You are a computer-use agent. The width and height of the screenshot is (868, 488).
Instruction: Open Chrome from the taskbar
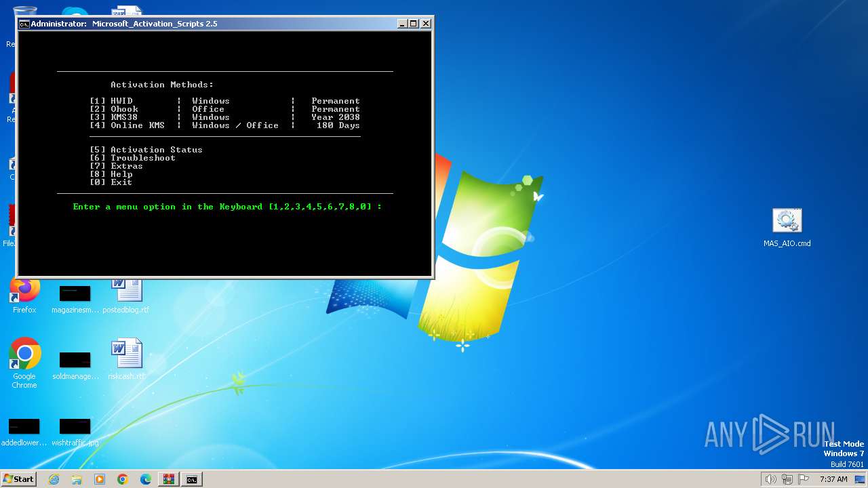[x=123, y=479]
